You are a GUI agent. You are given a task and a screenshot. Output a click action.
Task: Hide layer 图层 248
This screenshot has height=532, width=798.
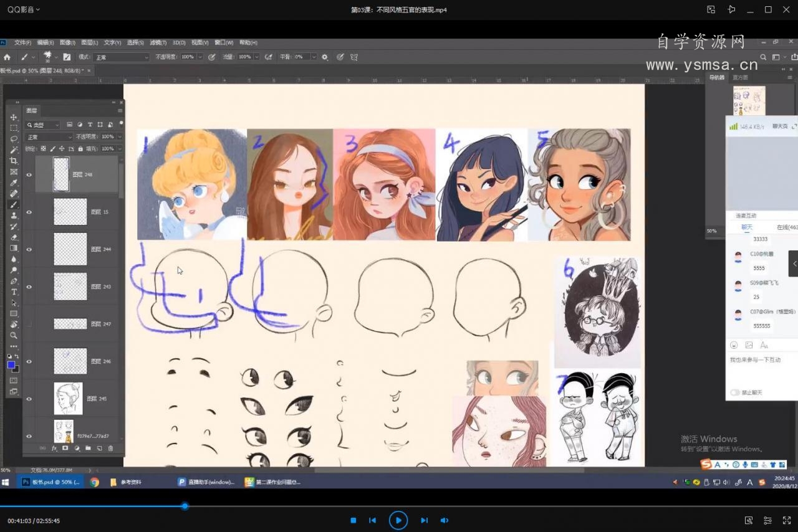[29, 174]
